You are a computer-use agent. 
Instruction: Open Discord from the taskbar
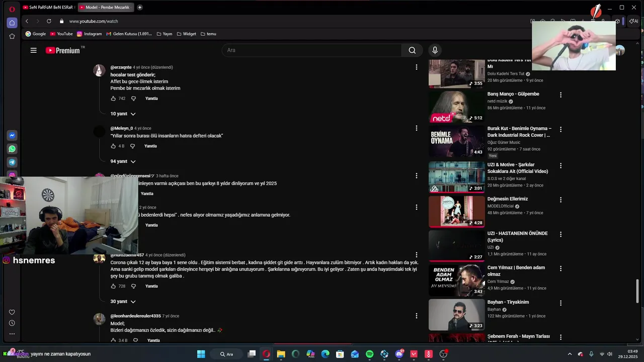click(399, 354)
